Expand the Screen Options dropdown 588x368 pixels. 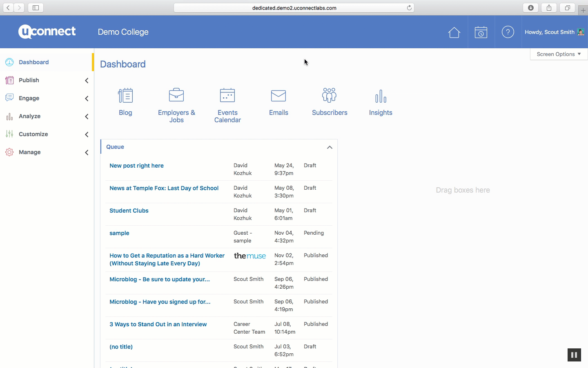click(559, 54)
